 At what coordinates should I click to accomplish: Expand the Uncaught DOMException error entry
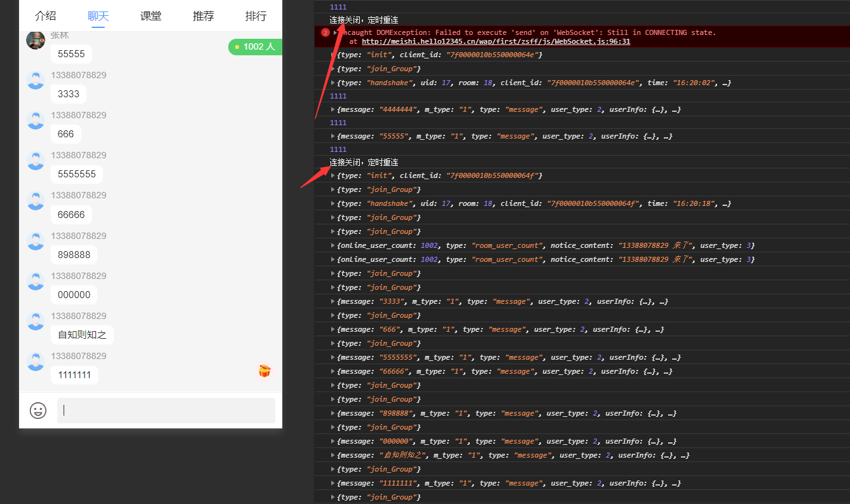click(x=336, y=32)
